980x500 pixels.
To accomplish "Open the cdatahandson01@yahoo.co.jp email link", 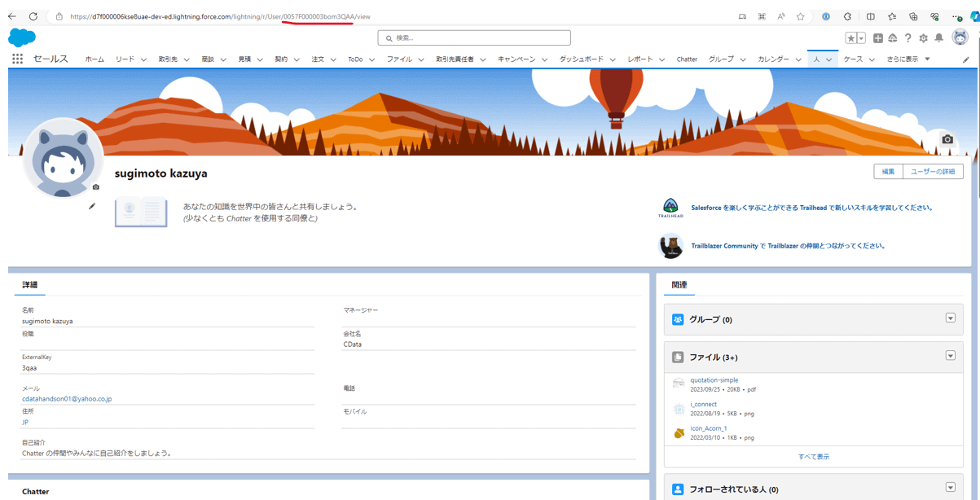I will [x=67, y=399].
